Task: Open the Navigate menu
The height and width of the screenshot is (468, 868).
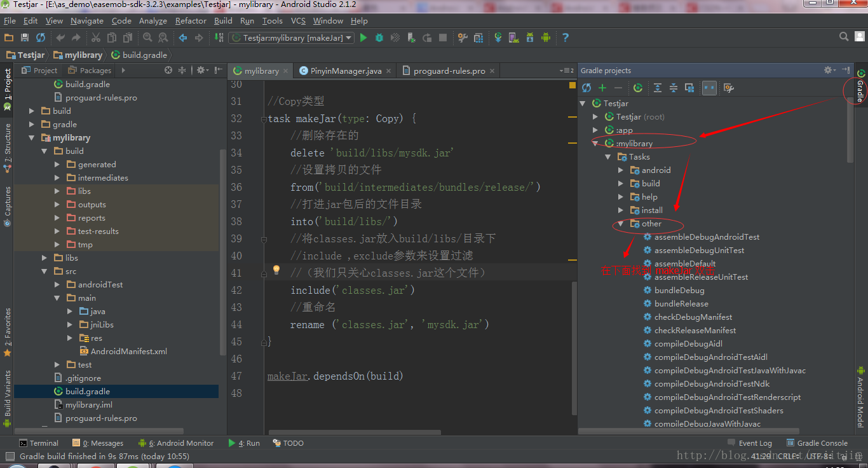Action: [87, 20]
